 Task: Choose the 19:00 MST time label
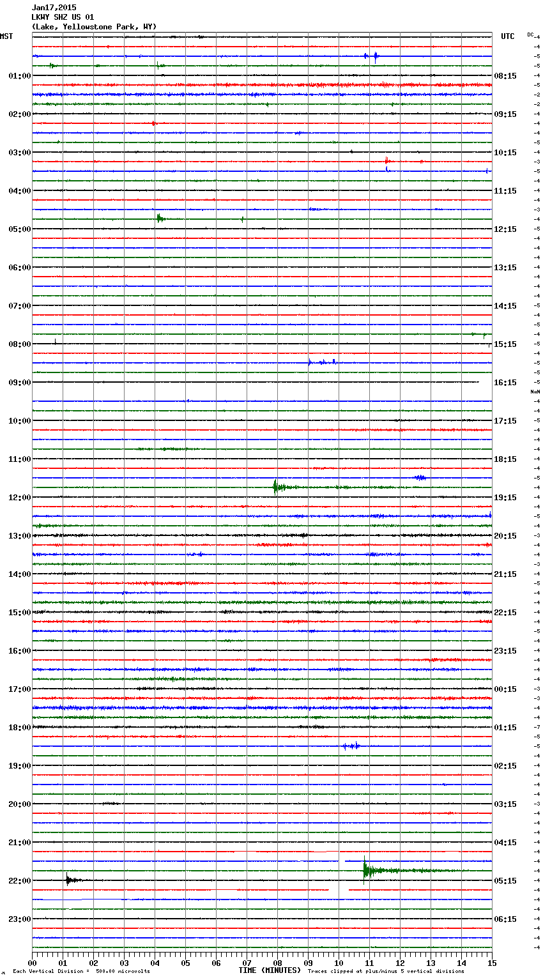pos(20,765)
